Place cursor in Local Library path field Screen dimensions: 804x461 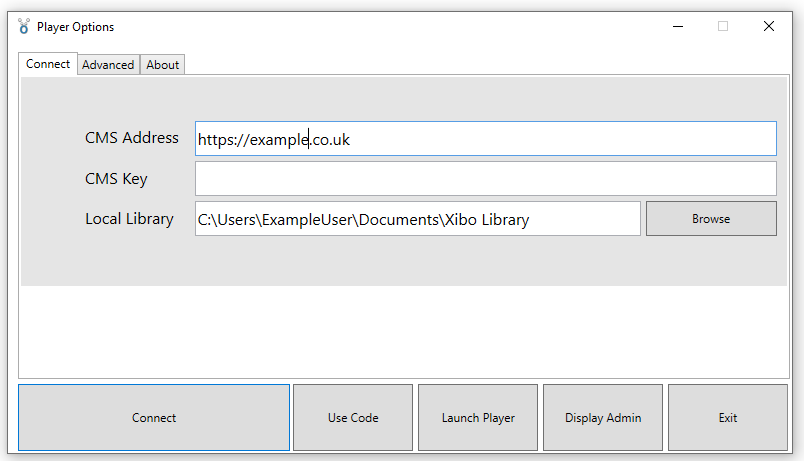[417, 219]
